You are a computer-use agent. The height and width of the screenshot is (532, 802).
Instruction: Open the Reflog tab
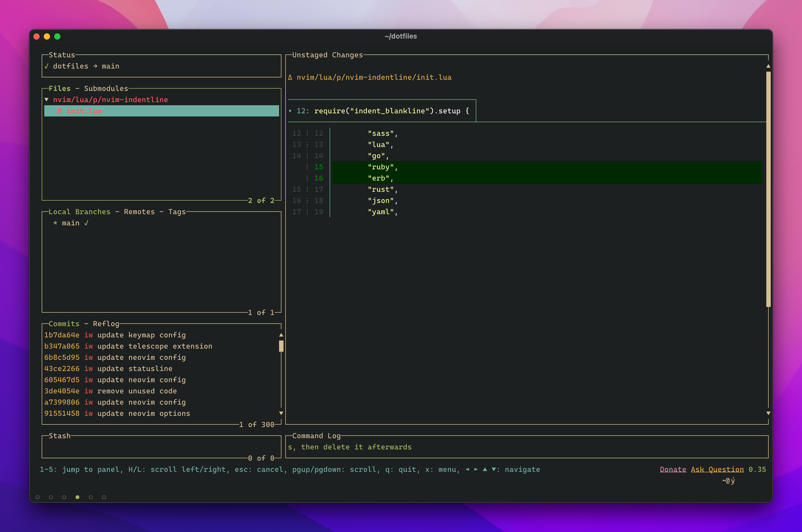coord(106,324)
